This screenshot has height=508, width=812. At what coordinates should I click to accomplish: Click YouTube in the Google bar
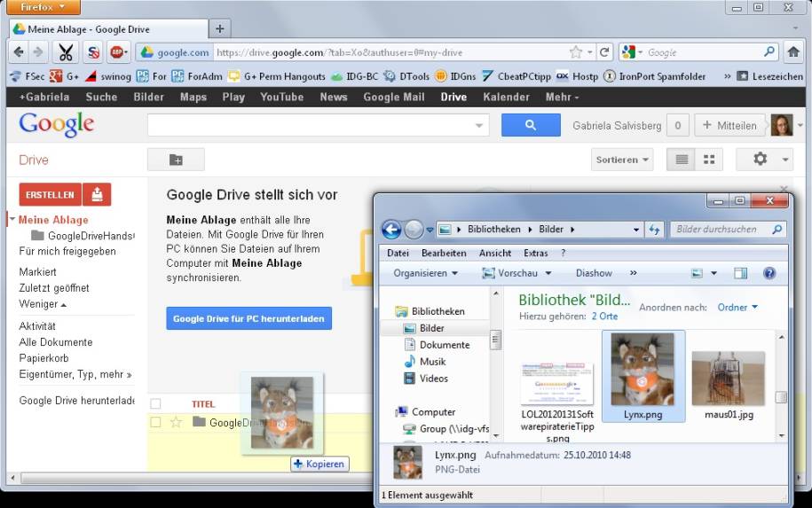[x=281, y=97]
